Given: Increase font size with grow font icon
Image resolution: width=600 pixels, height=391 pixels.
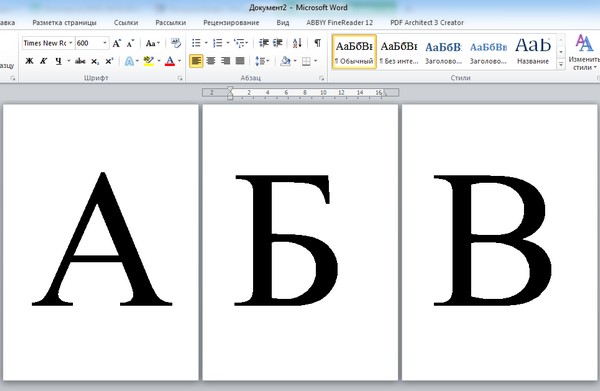Looking at the screenshot, I should [117, 43].
